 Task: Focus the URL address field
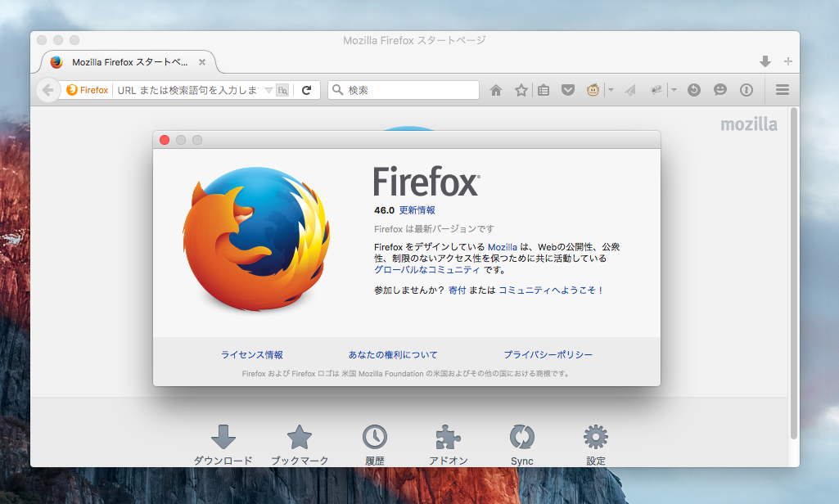pyautogui.click(x=189, y=90)
